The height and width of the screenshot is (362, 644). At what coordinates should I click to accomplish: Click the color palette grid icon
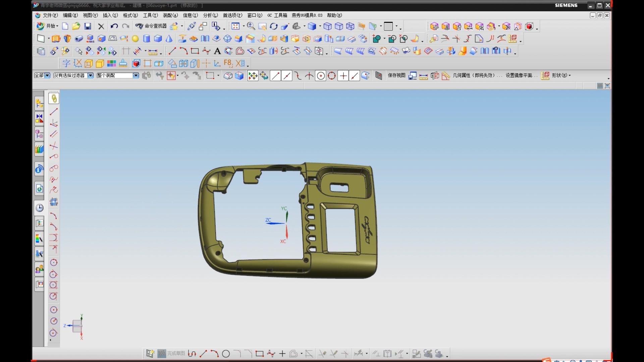[x=111, y=63]
